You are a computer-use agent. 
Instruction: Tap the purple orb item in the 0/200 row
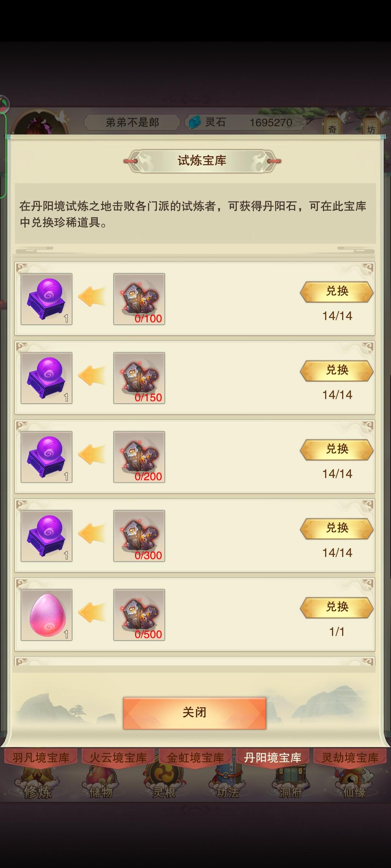pyautogui.click(x=47, y=457)
